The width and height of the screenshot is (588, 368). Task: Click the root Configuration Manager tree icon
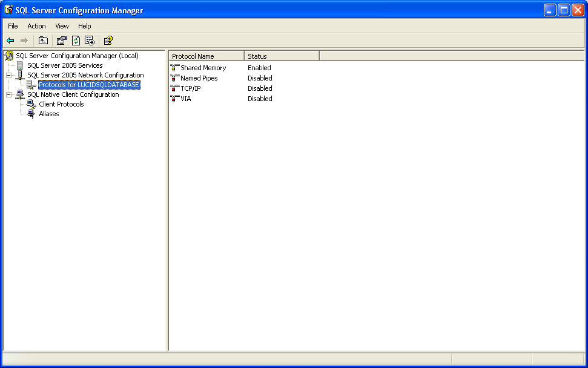(x=9, y=56)
